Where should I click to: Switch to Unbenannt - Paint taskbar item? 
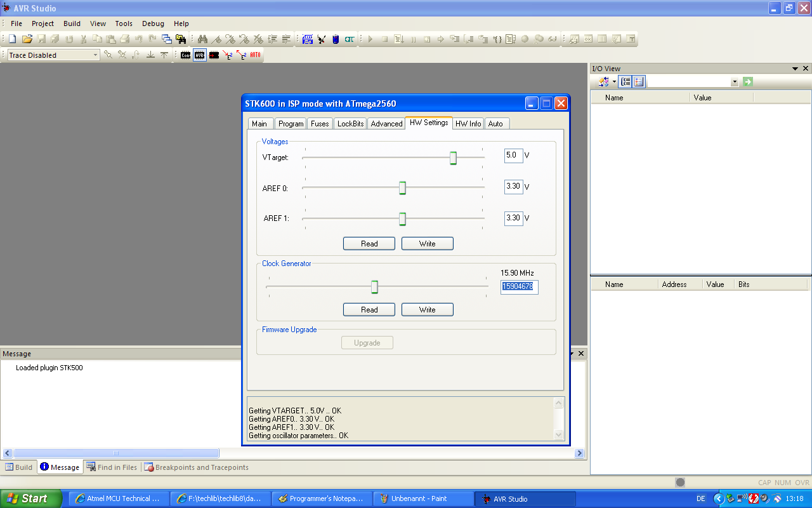(x=423, y=498)
